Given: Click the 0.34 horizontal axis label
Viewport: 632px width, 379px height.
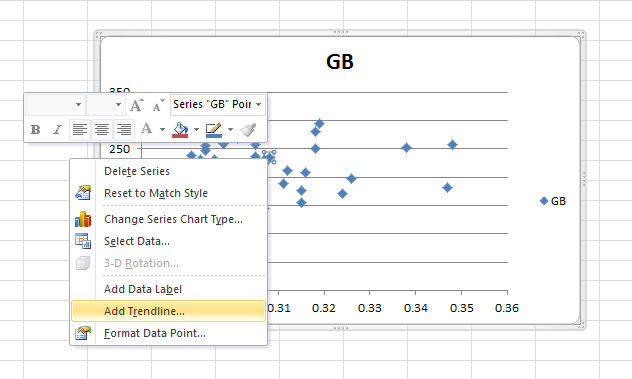Looking at the screenshot, I should (x=416, y=308).
